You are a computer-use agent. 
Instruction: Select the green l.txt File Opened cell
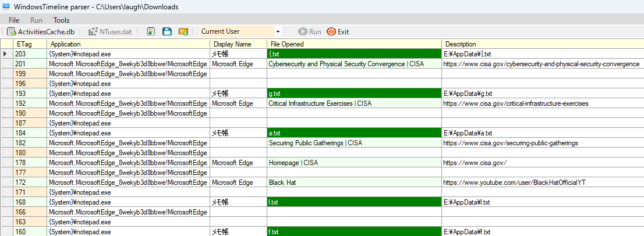point(355,202)
